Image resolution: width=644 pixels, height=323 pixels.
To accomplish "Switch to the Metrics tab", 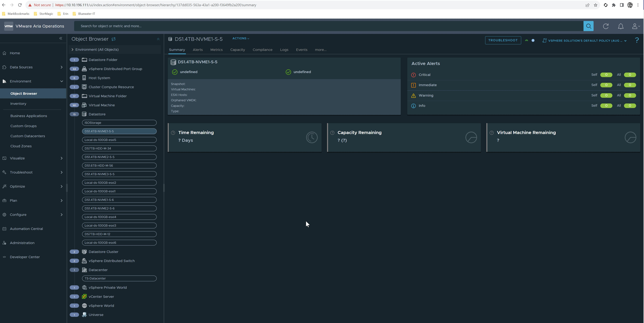I will pyautogui.click(x=216, y=50).
